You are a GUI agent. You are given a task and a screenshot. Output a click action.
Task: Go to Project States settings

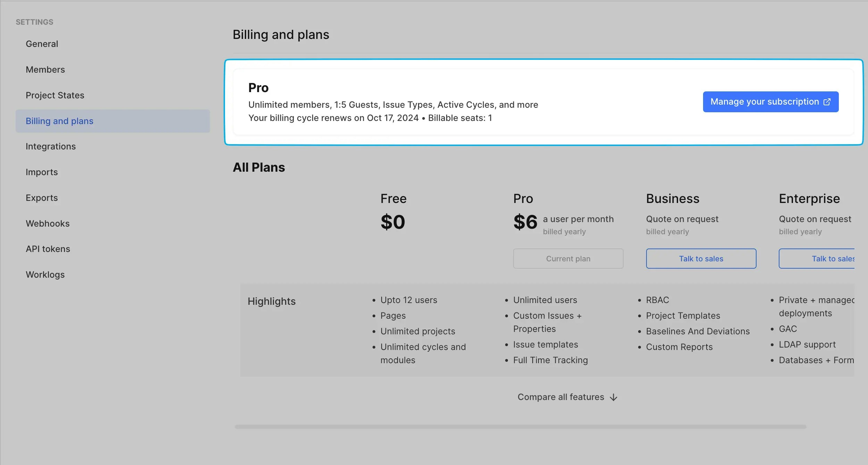point(55,95)
